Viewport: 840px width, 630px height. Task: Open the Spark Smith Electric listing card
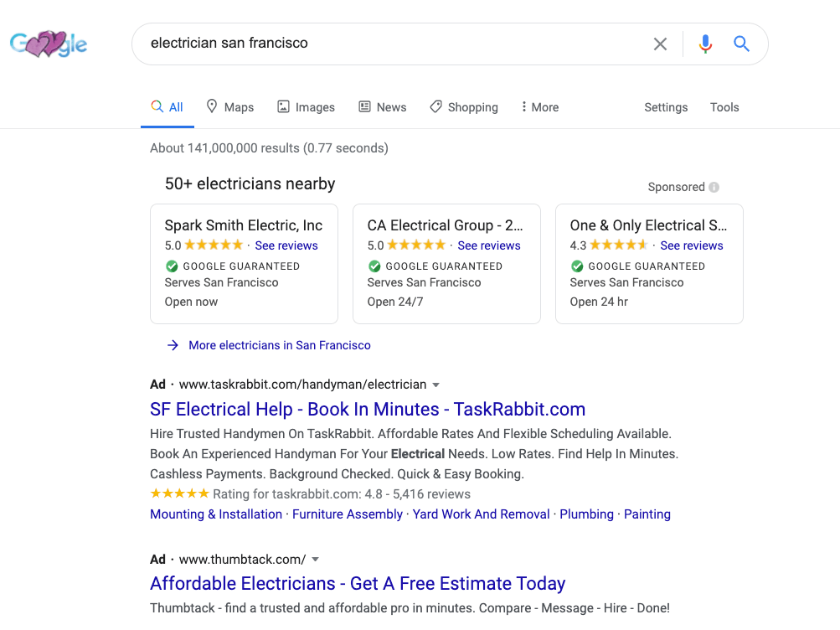pyautogui.click(x=244, y=225)
